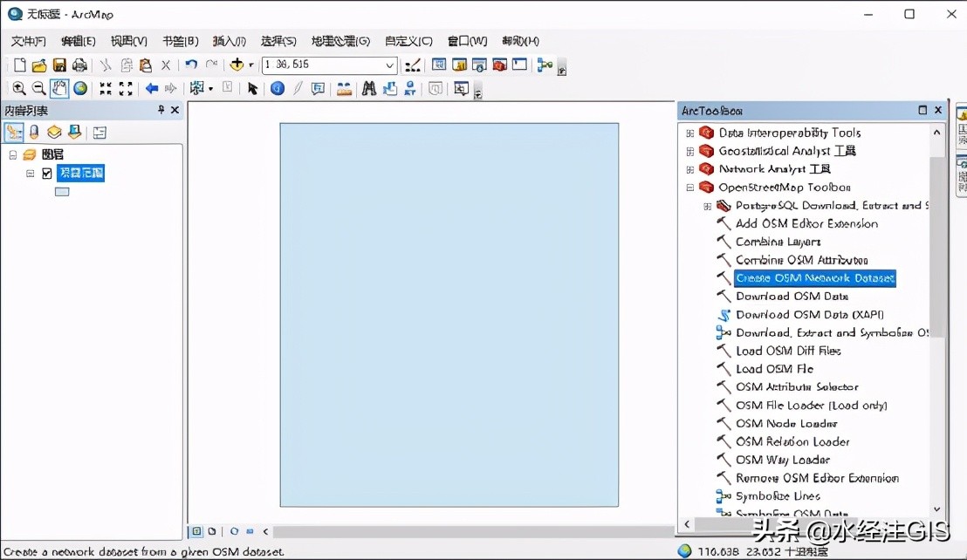The height and width of the screenshot is (560, 967).
Task: Collapse OpenStreetMap Toolbox
Action: click(x=690, y=188)
